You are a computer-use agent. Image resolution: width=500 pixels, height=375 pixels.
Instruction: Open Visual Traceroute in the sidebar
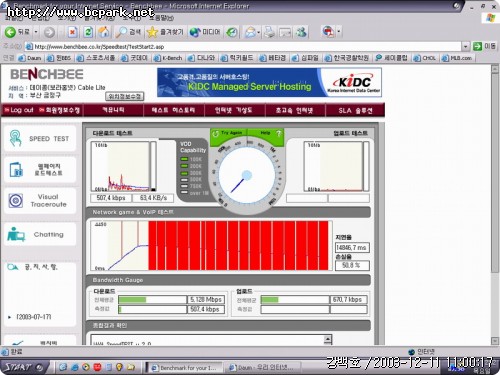click(x=40, y=201)
